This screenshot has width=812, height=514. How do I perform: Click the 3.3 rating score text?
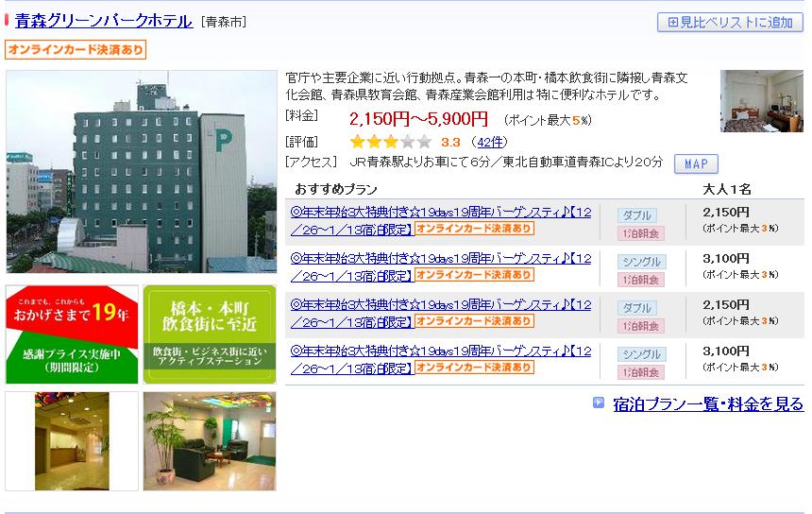[x=450, y=142]
